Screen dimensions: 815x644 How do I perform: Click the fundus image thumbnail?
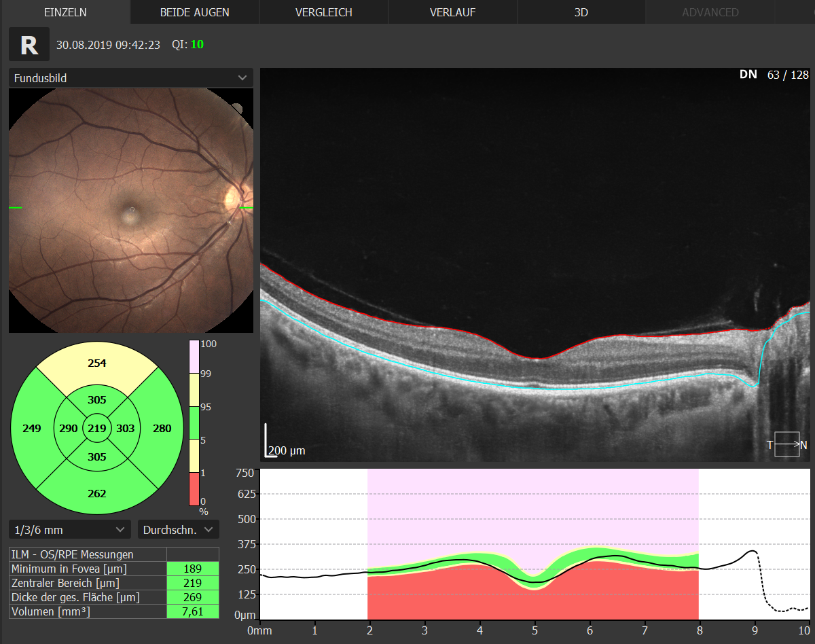131,210
